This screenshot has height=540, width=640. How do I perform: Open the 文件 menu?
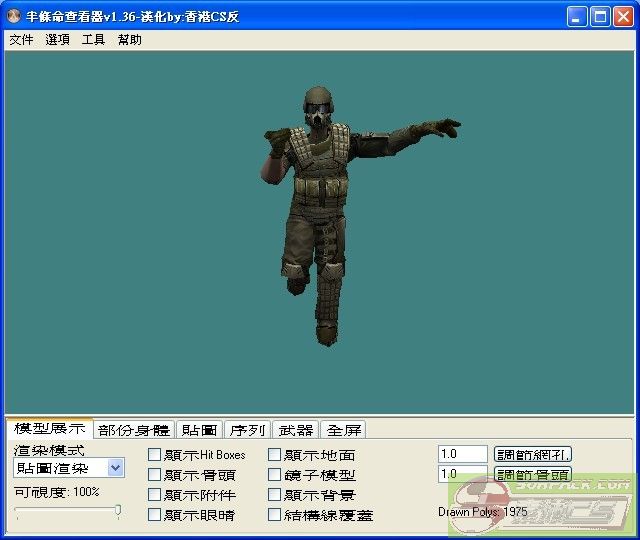click(x=21, y=40)
